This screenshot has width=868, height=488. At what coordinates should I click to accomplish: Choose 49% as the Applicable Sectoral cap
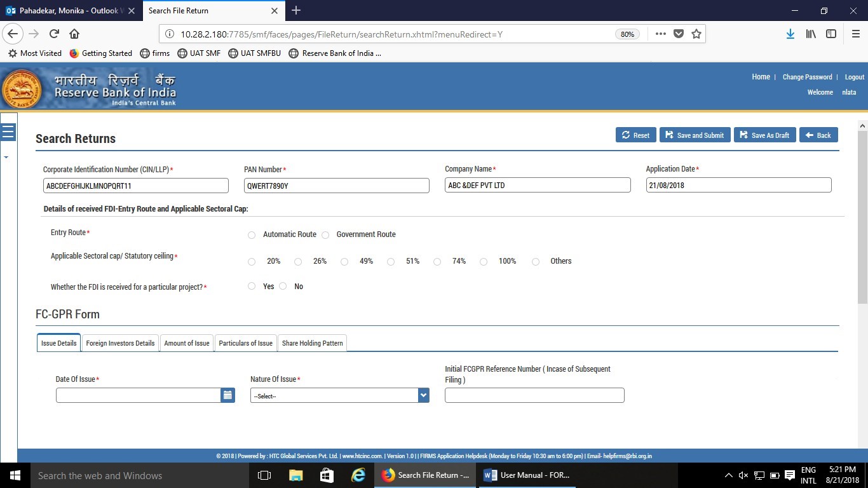[x=344, y=261]
